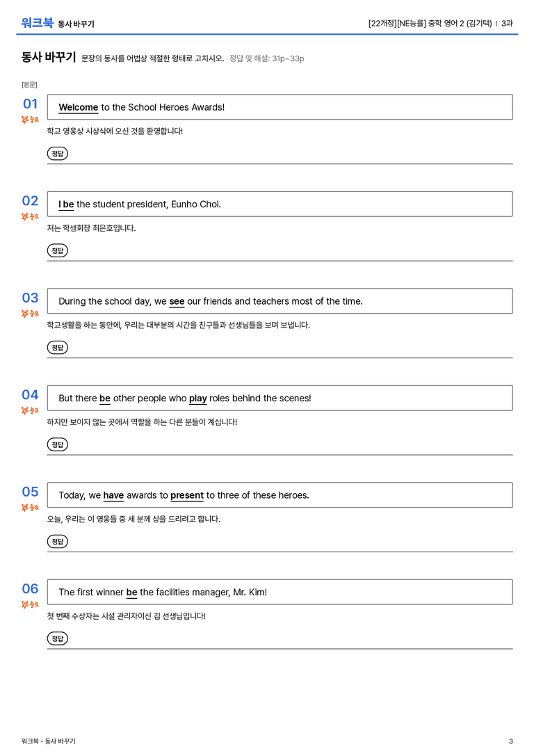Click the underlined word 'present' in question 05
This screenshot has height=756, width=534.
187,495
